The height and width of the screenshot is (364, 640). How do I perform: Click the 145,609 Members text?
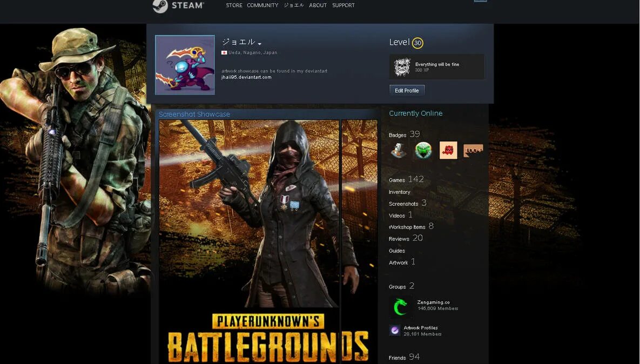point(437,308)
